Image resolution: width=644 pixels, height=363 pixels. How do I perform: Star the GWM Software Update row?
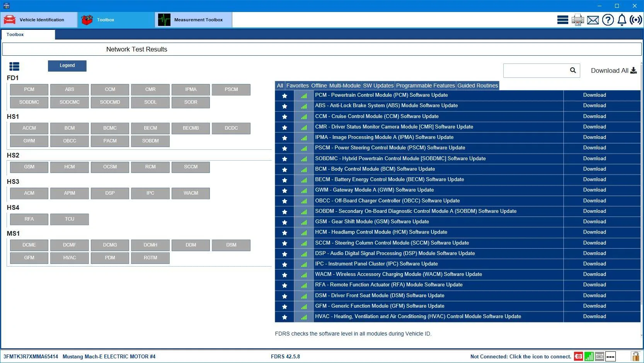[x=285, y=190]
